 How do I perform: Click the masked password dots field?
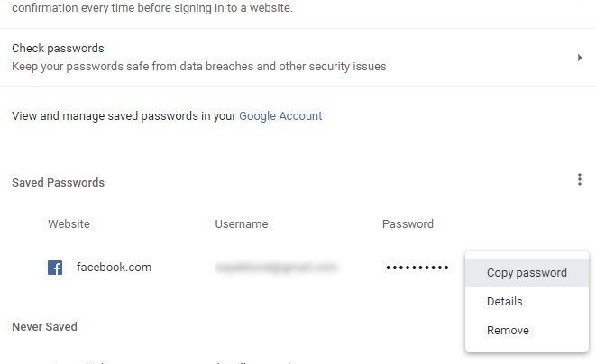tap(417, 268)
